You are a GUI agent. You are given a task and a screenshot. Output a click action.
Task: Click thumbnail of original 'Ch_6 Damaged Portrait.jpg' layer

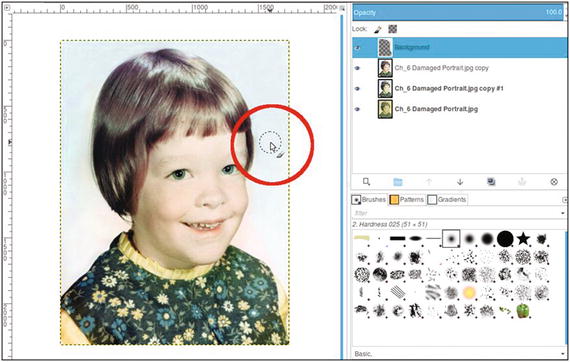point(385,109)
